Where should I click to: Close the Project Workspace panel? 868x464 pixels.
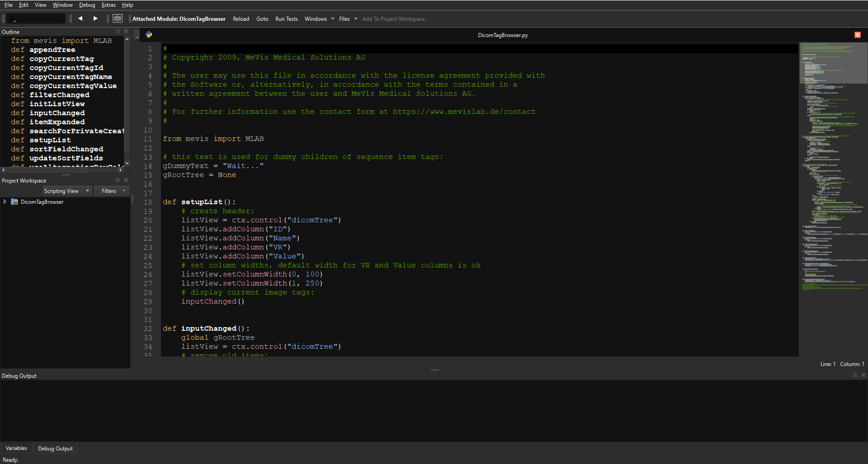point(126,180)
